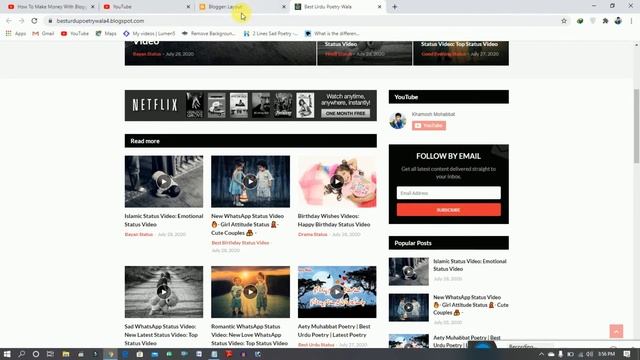Screen dimensions: 640x360
Task: Open File Explorer from taskbar
Action: click(66, 354)
